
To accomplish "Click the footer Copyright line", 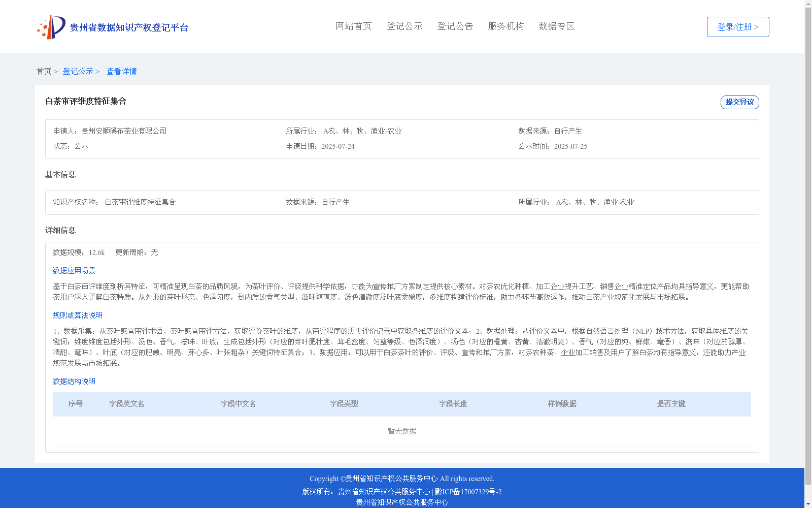I will tap(402, 479).
